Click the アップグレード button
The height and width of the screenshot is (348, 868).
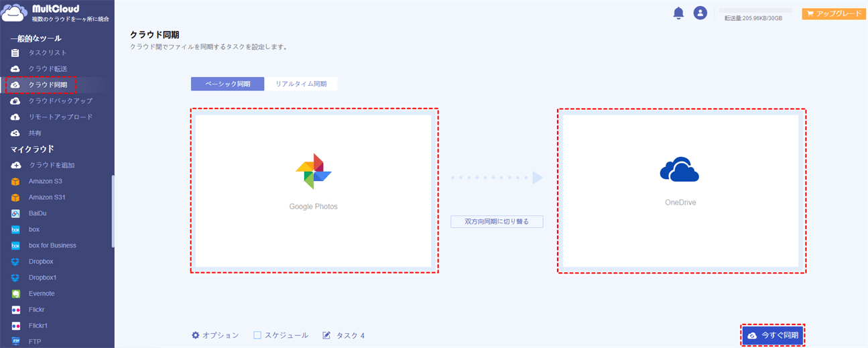pos(832,13)
